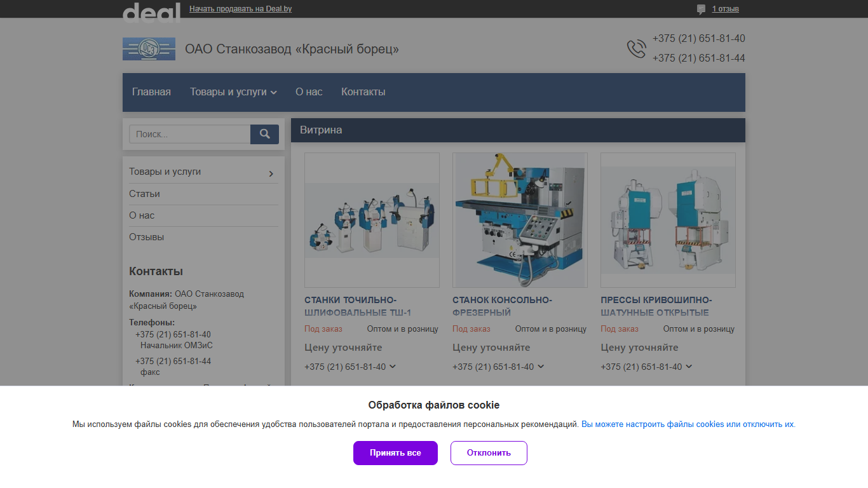The width and height of the screenshot is (868, 488).
Task: Click 'Оптом и в розницу' under crank presses
Action: 699,329
